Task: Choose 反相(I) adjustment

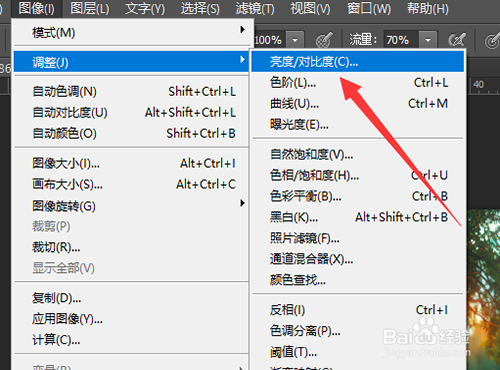Action: pos(358,310)
